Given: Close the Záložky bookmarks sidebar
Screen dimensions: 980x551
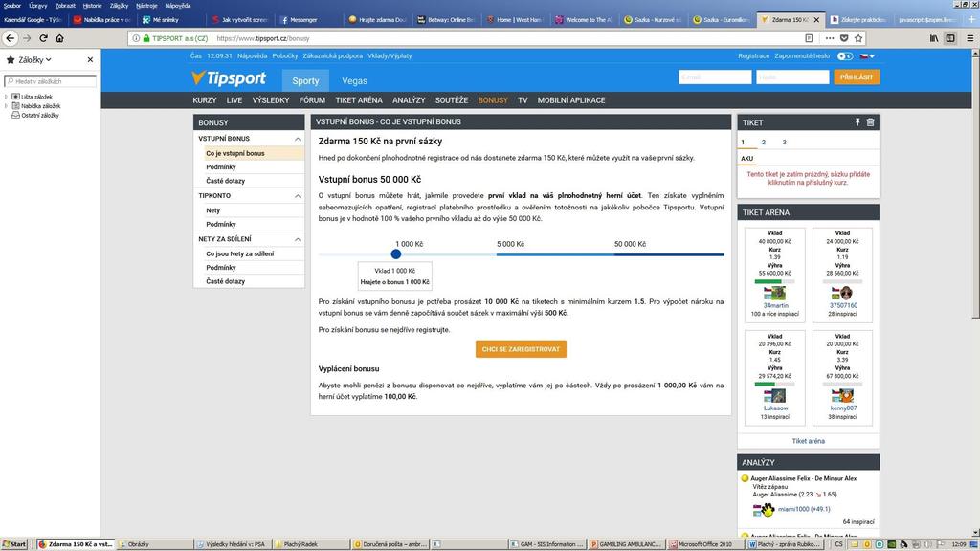Looking at the screenshot, I should coord(90,60).
